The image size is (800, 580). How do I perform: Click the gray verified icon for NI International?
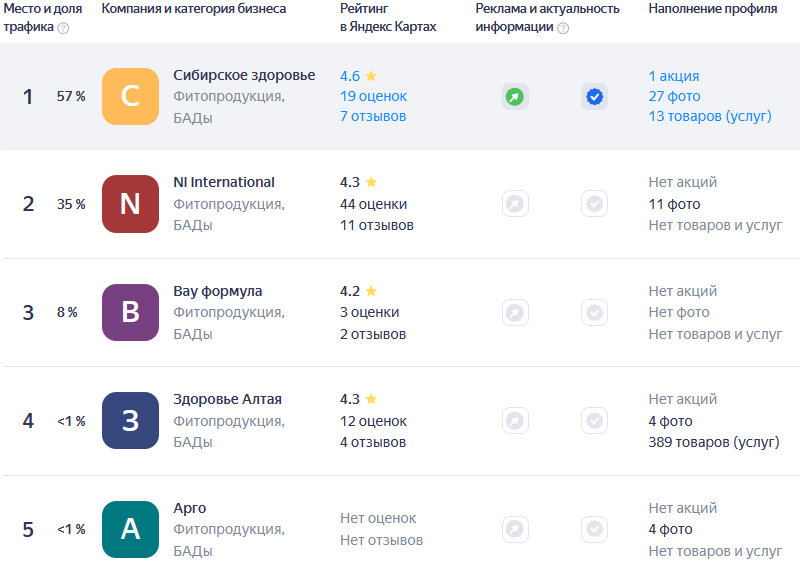pyautogui.click(x=594, y=204)
